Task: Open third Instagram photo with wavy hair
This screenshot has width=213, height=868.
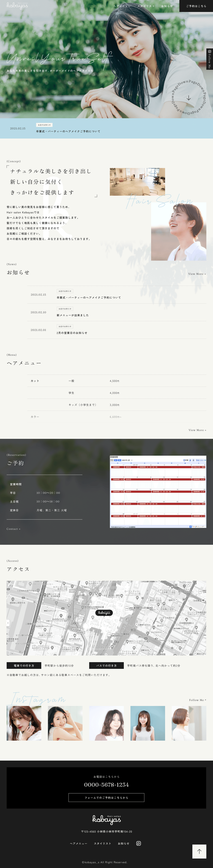Action: point(106,723)
